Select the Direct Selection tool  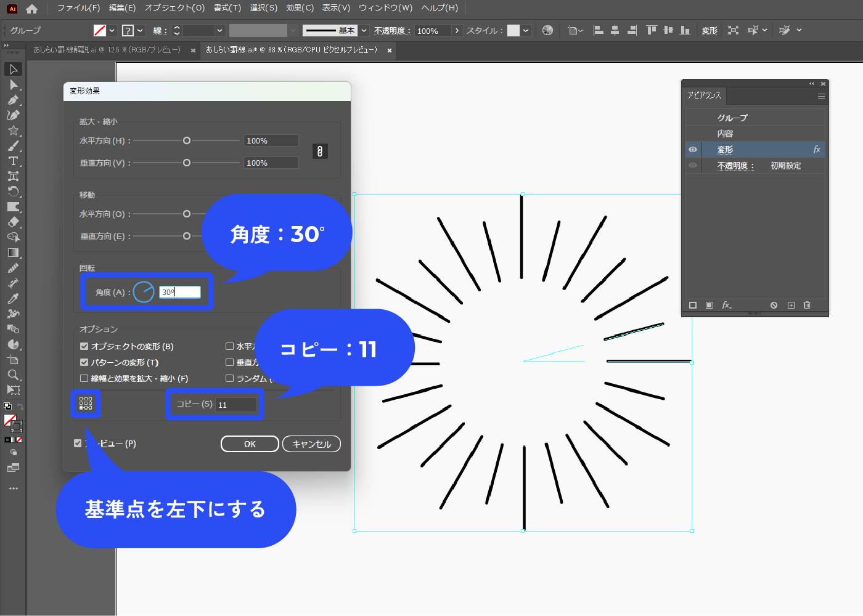pyautogui.click(x=14, y=84)
